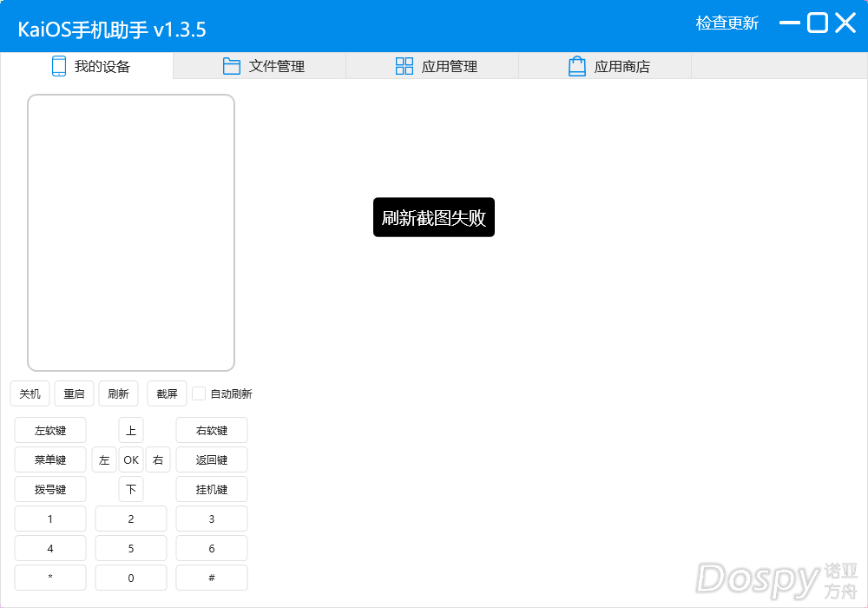This screenshot has height=608, width=868.
Task: Click the 左 direction key
Action: pos(104,459)
